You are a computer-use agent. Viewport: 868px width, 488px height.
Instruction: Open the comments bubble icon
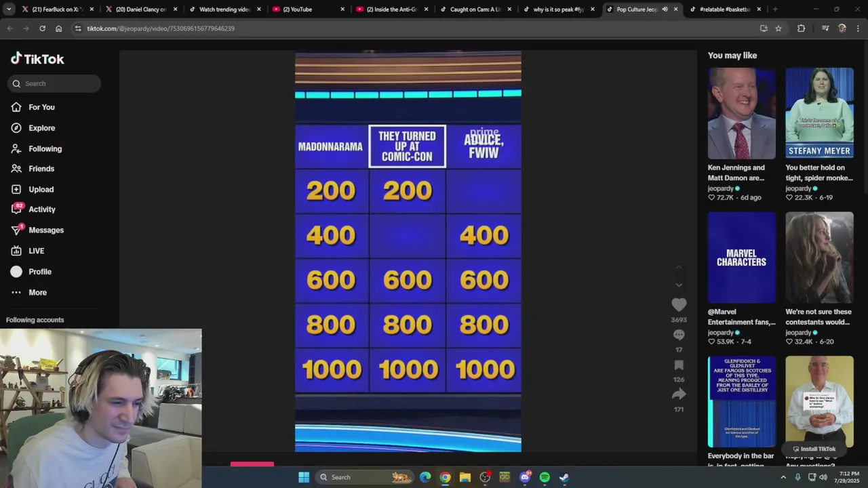pos(679,335)
